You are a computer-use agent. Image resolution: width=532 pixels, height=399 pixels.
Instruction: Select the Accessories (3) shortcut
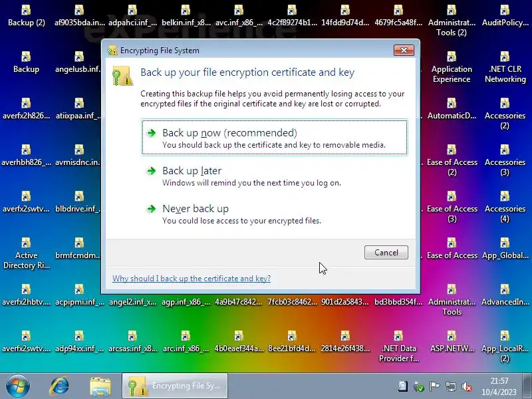click(505, 160)
